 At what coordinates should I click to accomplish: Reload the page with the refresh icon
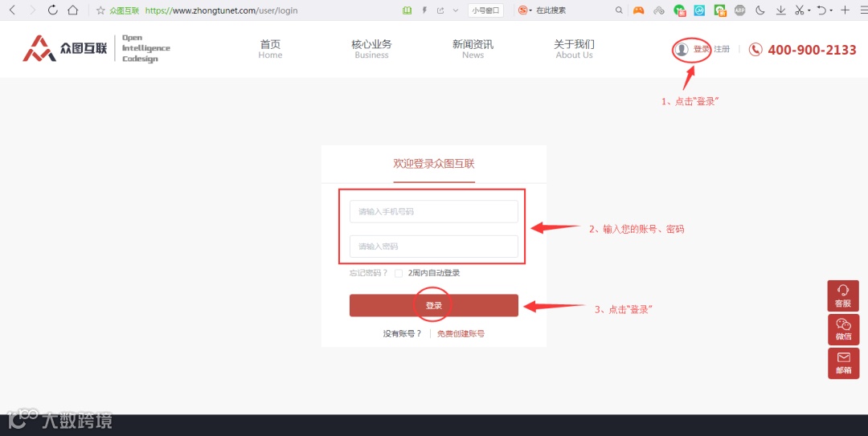52,10
